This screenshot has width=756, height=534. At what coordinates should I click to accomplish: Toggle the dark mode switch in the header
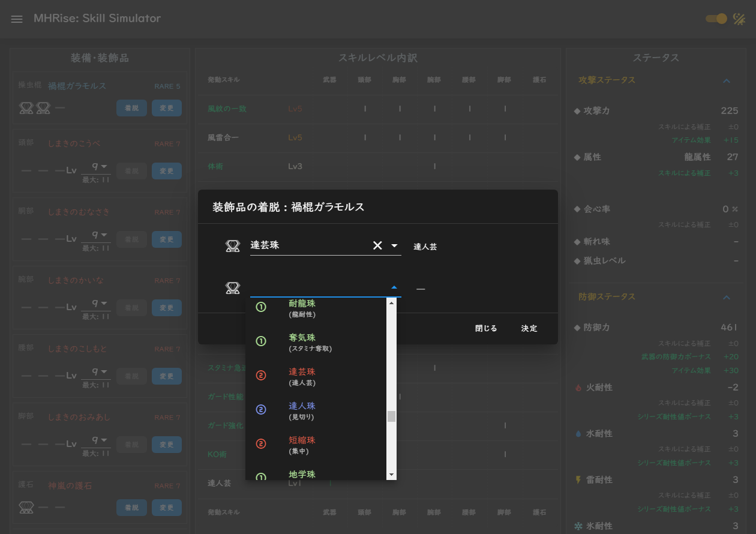[716, 19]
